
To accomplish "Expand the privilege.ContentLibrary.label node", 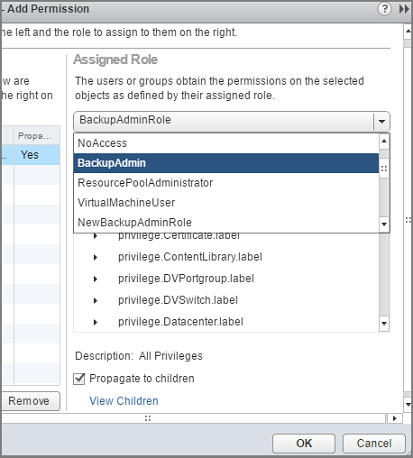I will click(x=95, y=257).
